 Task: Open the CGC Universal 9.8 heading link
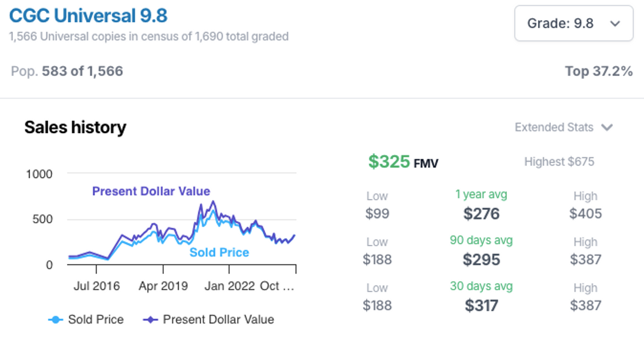(89, 16)
